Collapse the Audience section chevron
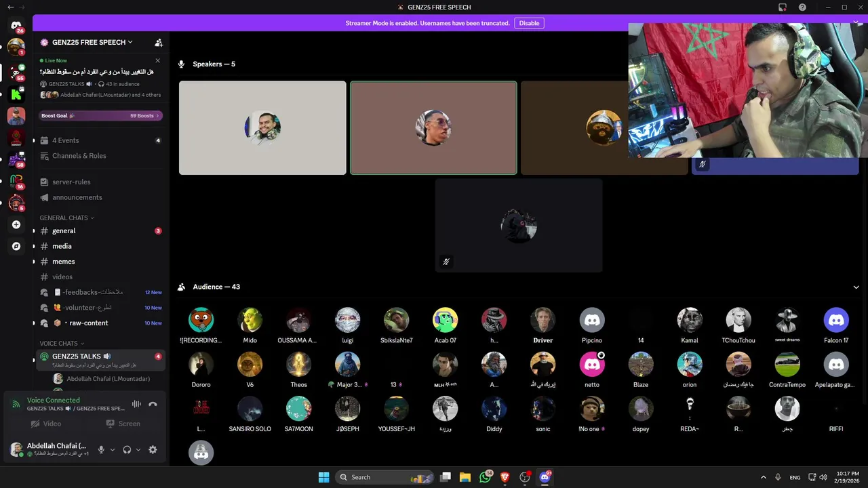Viewport: 868px width, 488px height. [x=856, y=287]
